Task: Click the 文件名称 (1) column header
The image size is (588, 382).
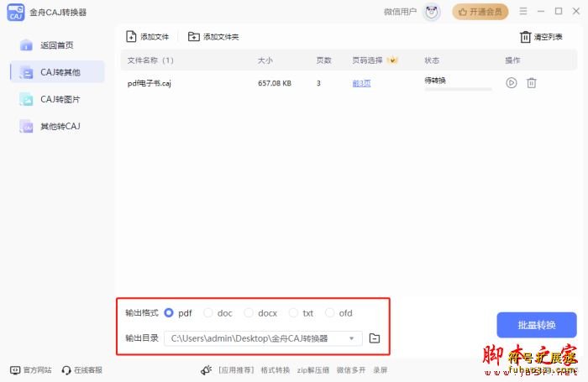Action: pyautogui.click(x=150, y=60)
